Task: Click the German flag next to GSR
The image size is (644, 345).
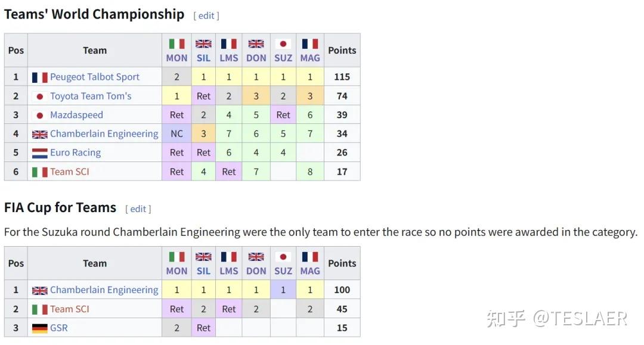Action: click(x=40, y=328)
